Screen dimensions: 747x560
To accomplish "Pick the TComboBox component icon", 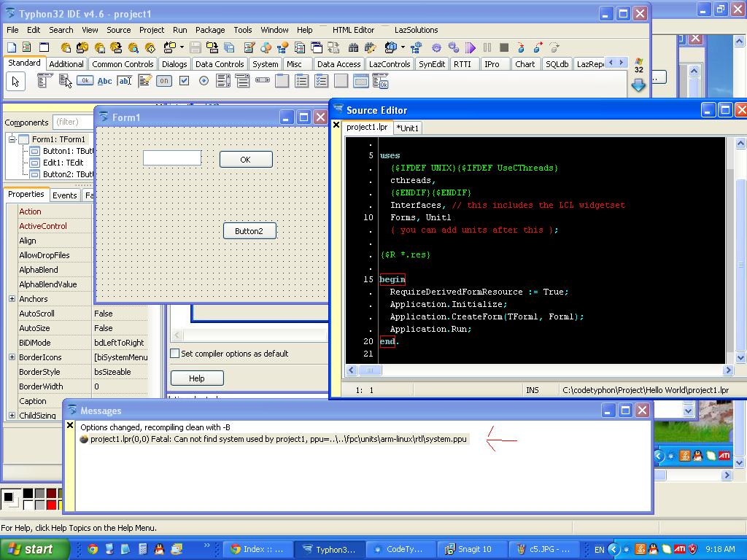I will (242, 81).
